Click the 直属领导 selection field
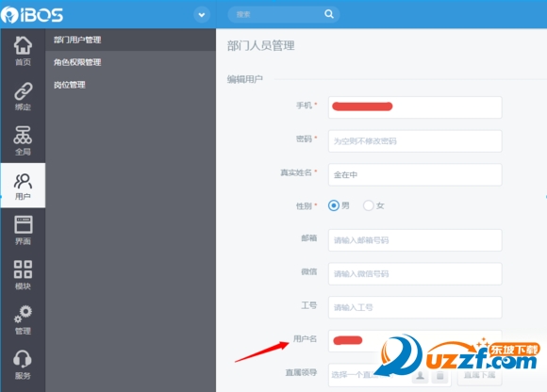547x392 pixels. pos(390,375)
